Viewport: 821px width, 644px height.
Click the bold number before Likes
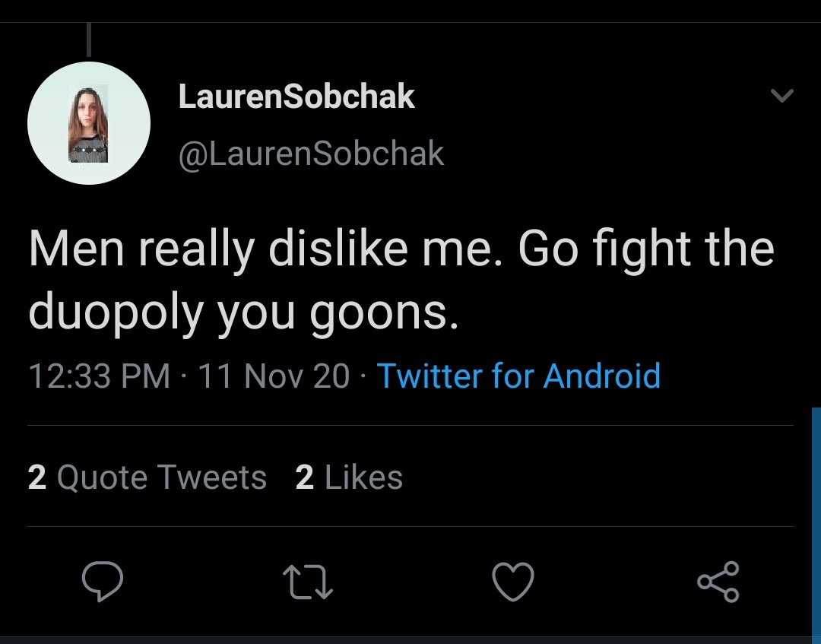click(304, 477)
